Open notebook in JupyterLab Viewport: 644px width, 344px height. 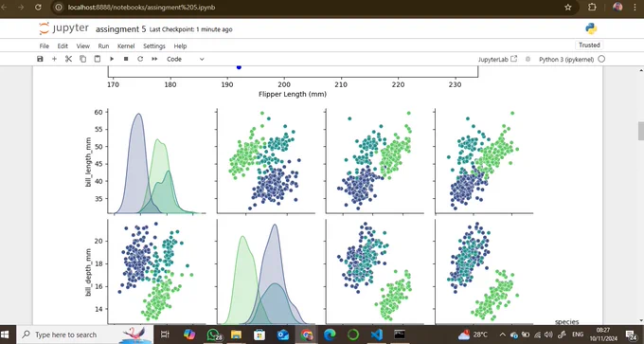click(497, 59)
